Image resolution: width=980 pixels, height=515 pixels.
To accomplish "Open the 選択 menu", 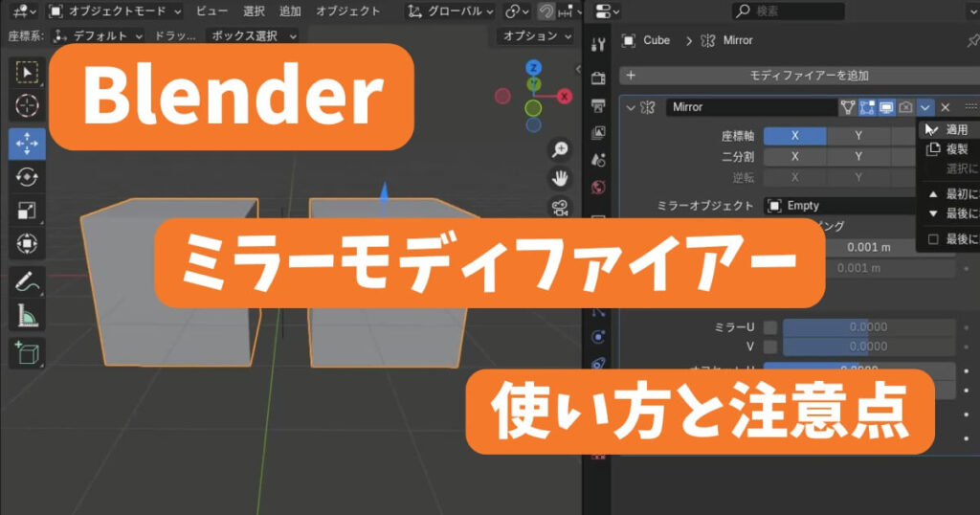I will click(254, 11).
